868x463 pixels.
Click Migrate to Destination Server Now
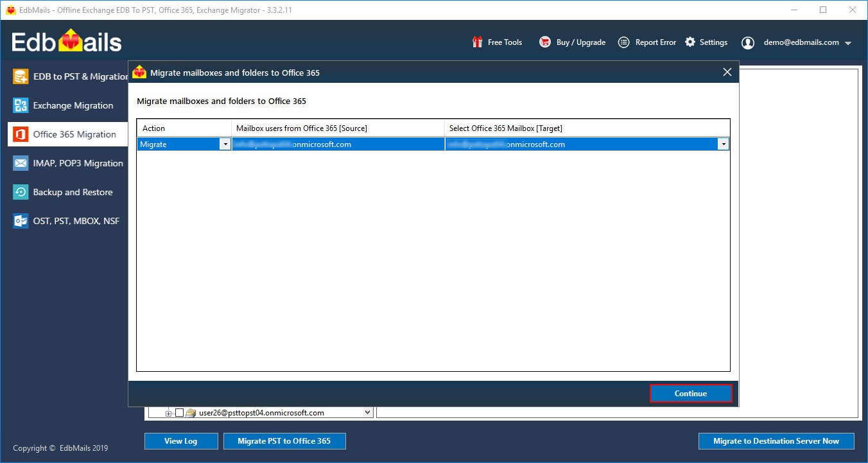[776, 441]
